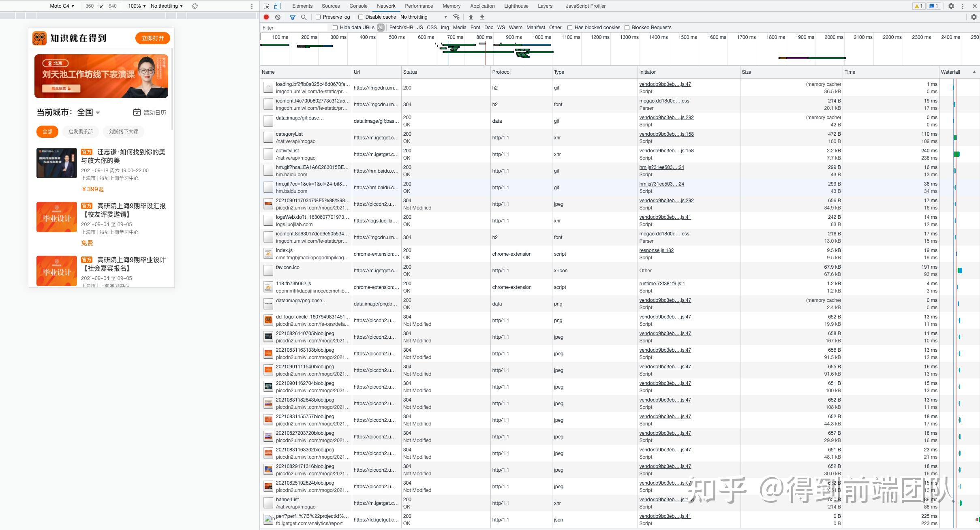Open DevTools settings gear

(951, 6)
